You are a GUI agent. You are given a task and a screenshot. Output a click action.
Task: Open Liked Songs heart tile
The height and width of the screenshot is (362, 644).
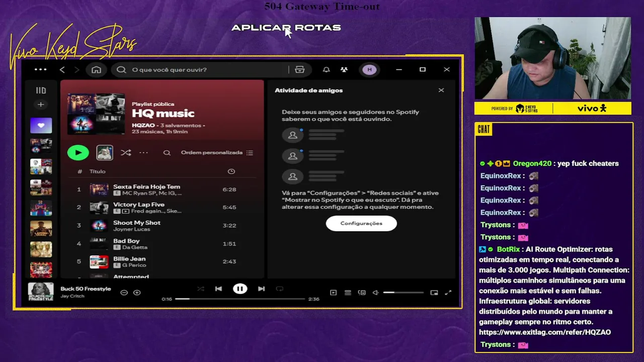pyautogui.click(x=41, y=125)
